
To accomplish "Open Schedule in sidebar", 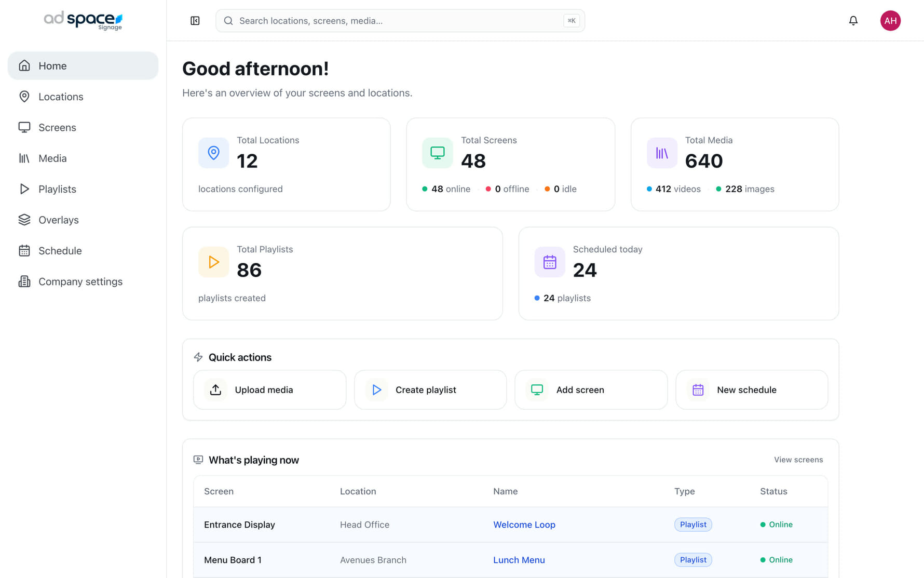I will (x=83, y=251).
